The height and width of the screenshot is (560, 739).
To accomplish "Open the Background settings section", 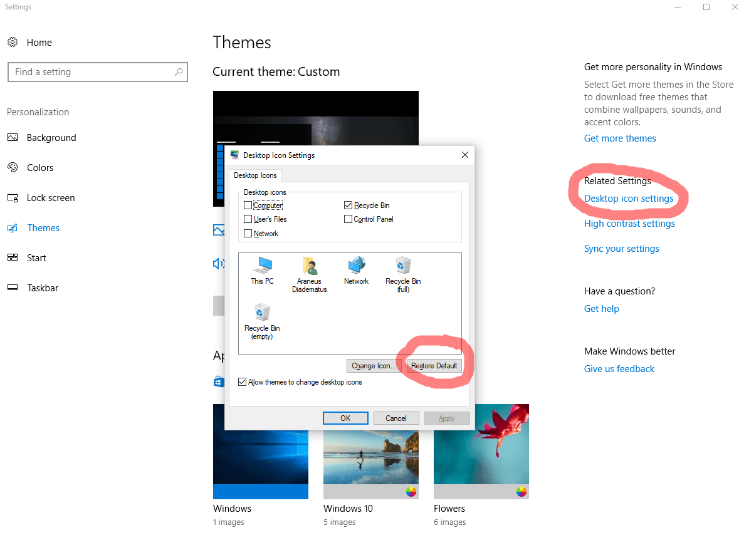I will pos(51,138).
